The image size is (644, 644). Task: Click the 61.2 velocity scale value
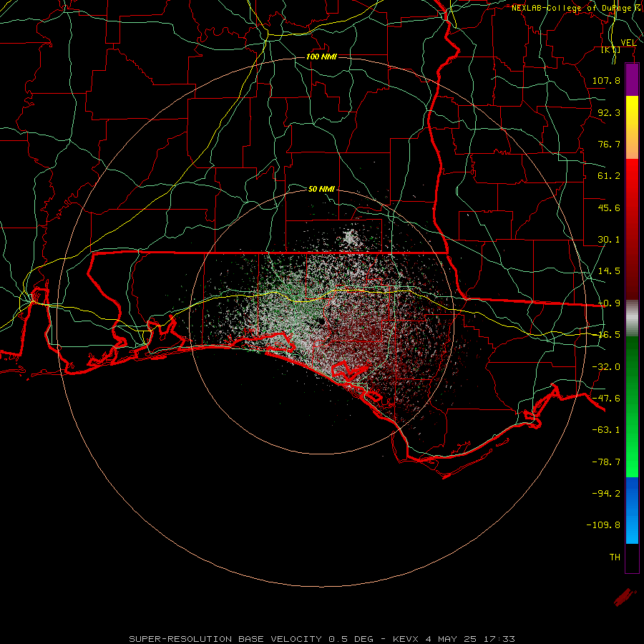click(609, 176)
